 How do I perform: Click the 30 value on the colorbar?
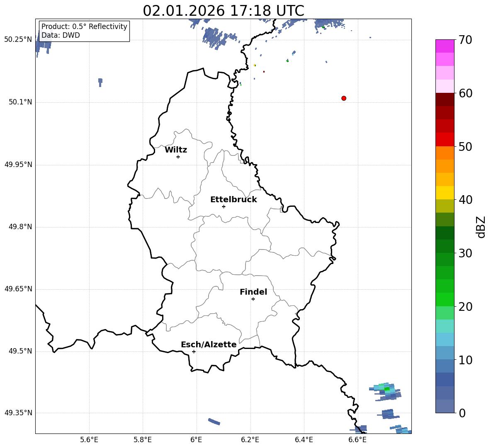pyautogui.click(x=465, y=253)
